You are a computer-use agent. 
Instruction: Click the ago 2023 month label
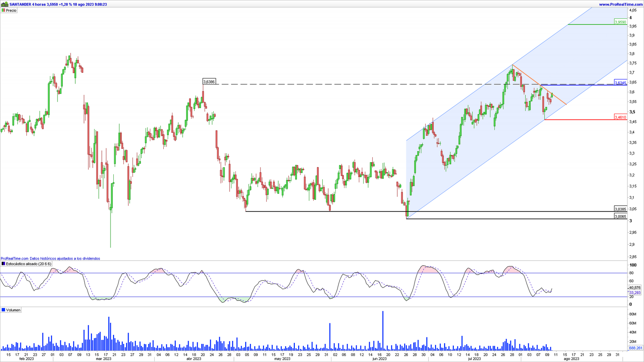pos(572,359)
